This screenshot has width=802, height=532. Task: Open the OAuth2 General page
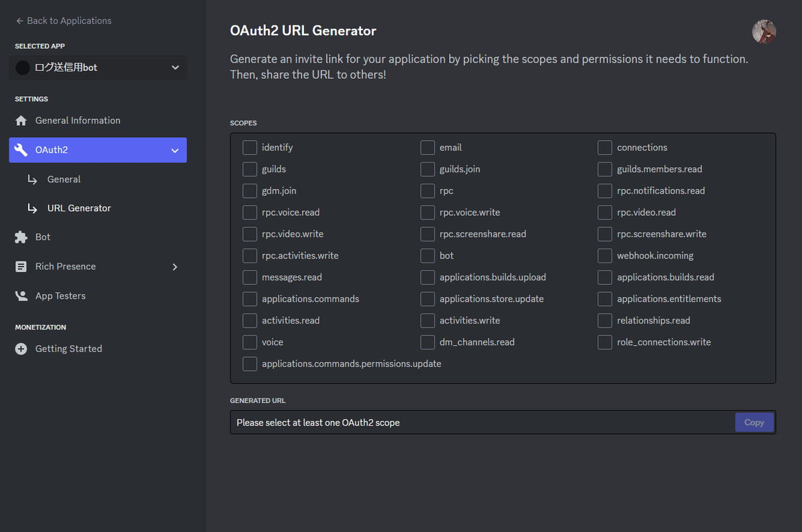[x=63, y=179]
